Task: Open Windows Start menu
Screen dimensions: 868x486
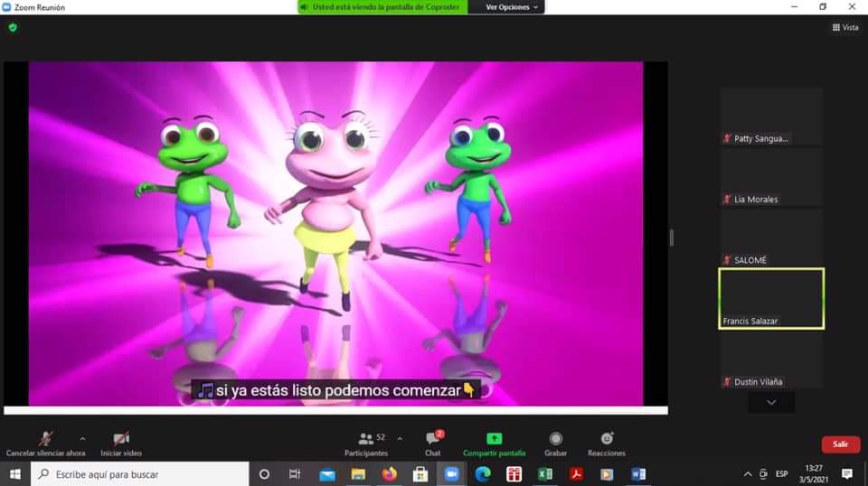Action: coord(15,474)
